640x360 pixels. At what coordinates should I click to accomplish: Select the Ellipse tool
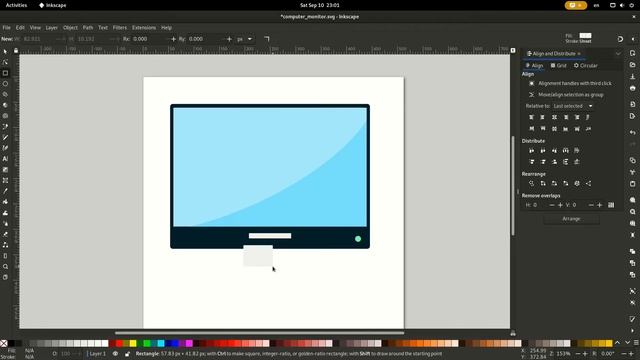[x=5, y=84]
